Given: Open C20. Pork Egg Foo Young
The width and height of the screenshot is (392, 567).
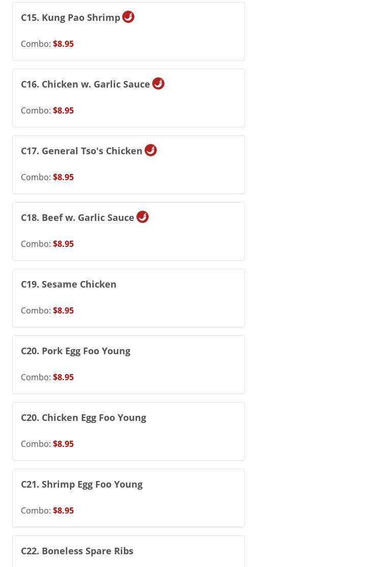Looking at the screenshot, I should tap(75, 351).
